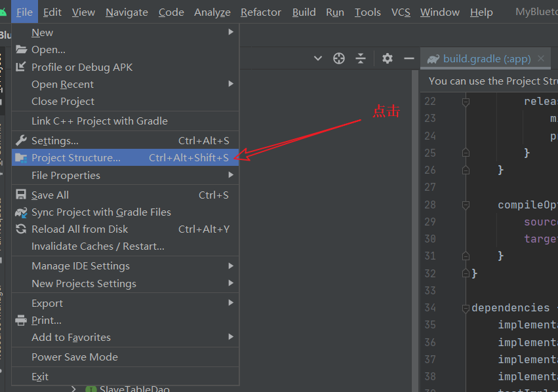Screen dimensions: 558x392
Task: Click the Android Studio logo icon
Action: 3,13
